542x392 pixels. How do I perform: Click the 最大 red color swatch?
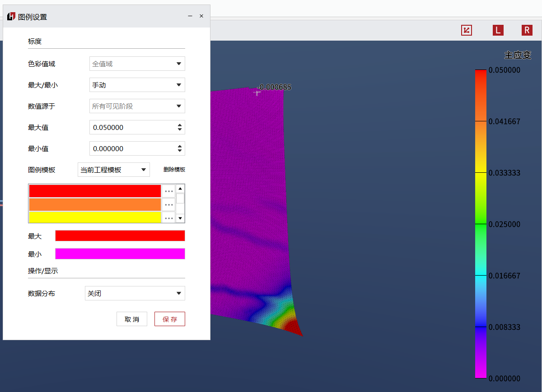[x=120, y=236]
